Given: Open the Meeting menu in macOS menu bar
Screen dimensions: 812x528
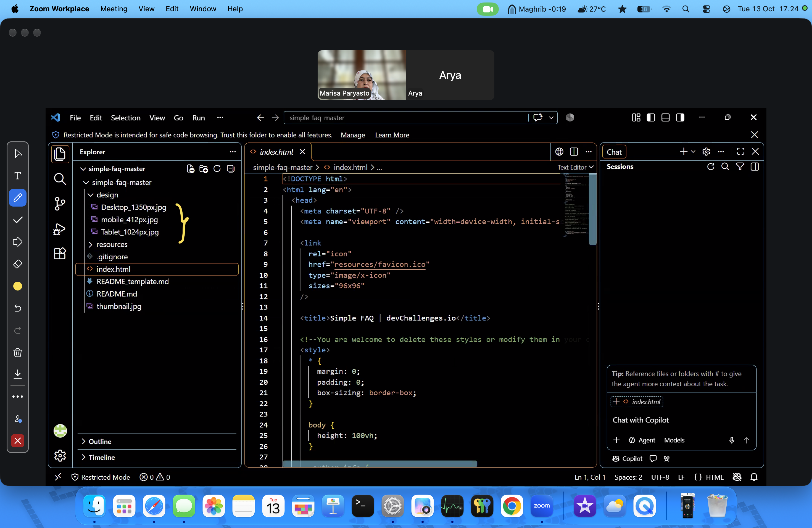Looking at the screenshot, I should click(114, 9).
